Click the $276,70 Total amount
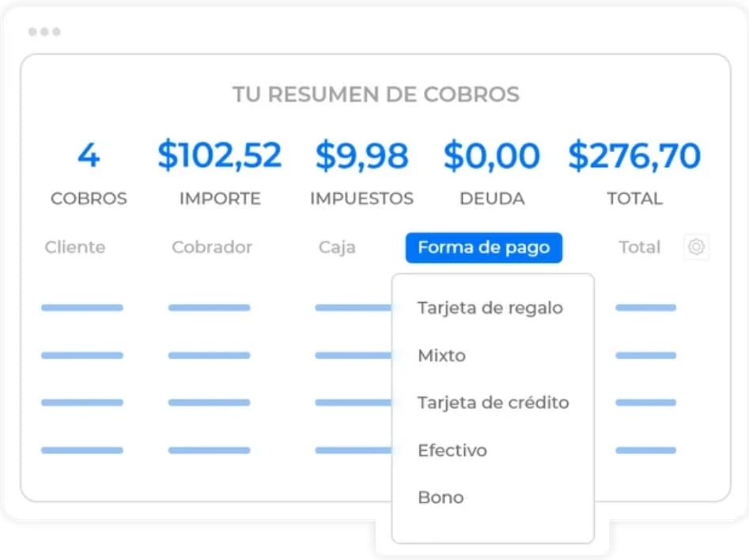Screen dimensions: 749x560 click(634, 156)
